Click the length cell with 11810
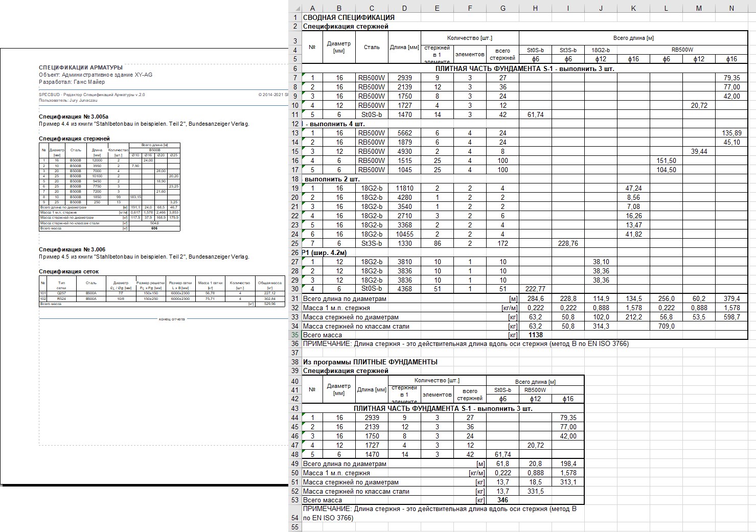The image size is (756, 532). 404,188
